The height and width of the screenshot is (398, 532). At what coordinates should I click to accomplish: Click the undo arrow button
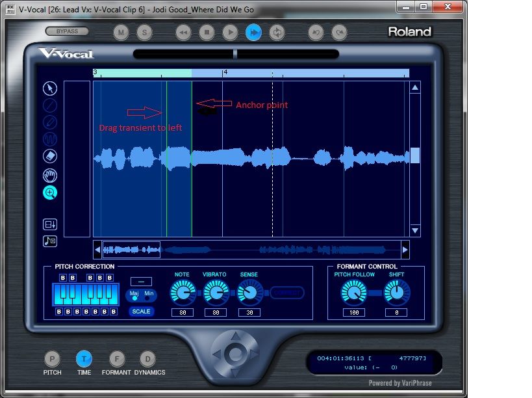(316, 32)
